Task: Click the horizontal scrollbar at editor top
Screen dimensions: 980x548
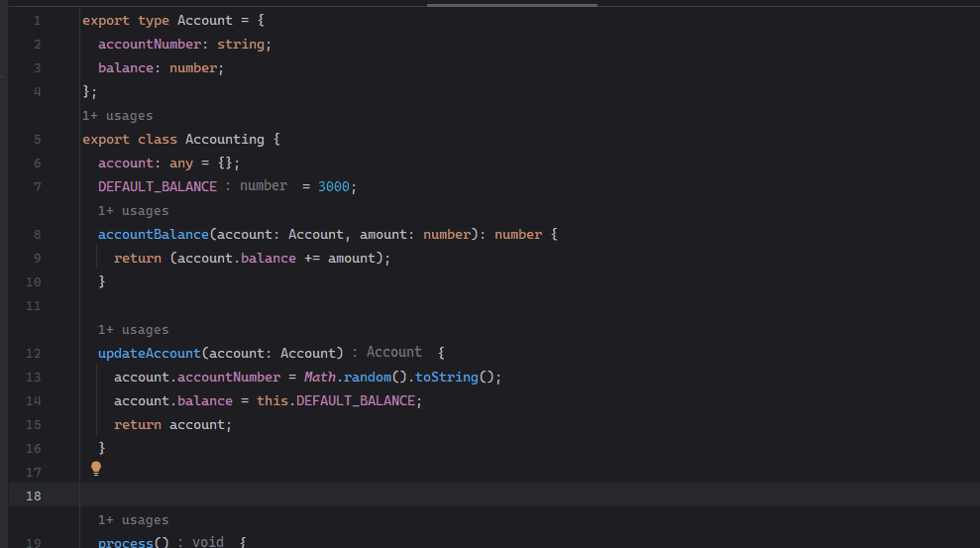Action: [511, 5]
